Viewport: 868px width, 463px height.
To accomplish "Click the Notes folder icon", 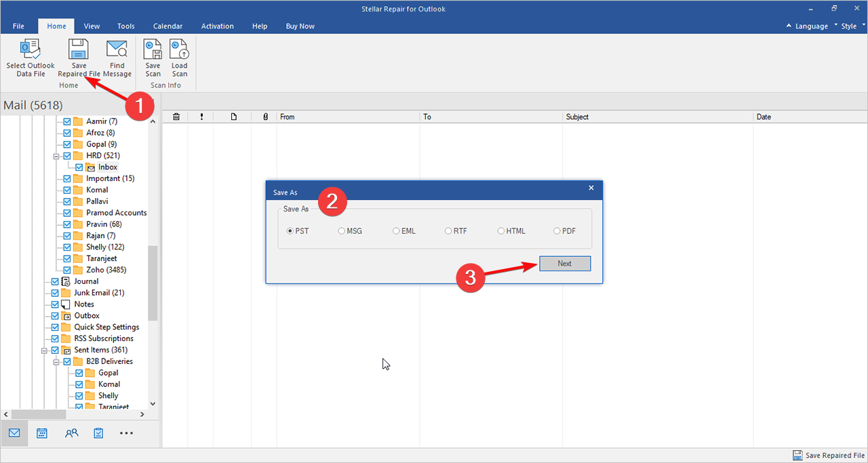I will pos(66,304).
